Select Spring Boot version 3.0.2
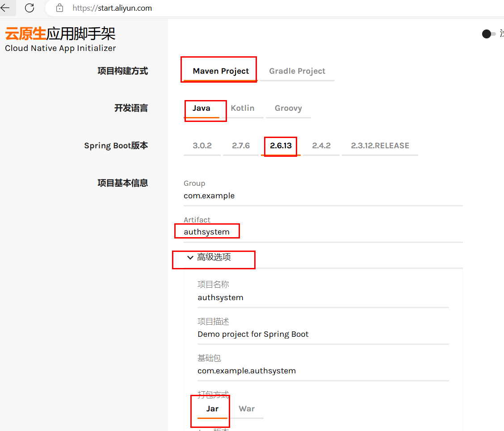This screenshot has height=431, width=504. pyautogui.click(x=202, y=146)
